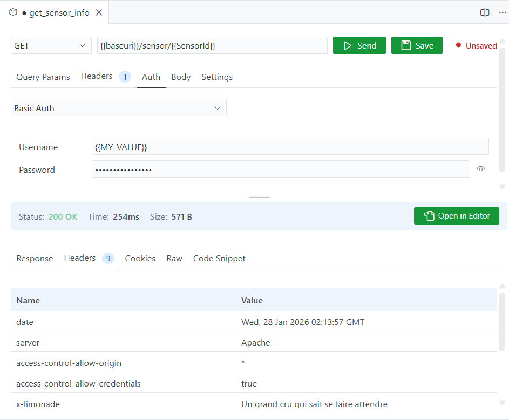Open the GET request method dropdown
This screenshot has height=420, width=509.
click(51, 45)
